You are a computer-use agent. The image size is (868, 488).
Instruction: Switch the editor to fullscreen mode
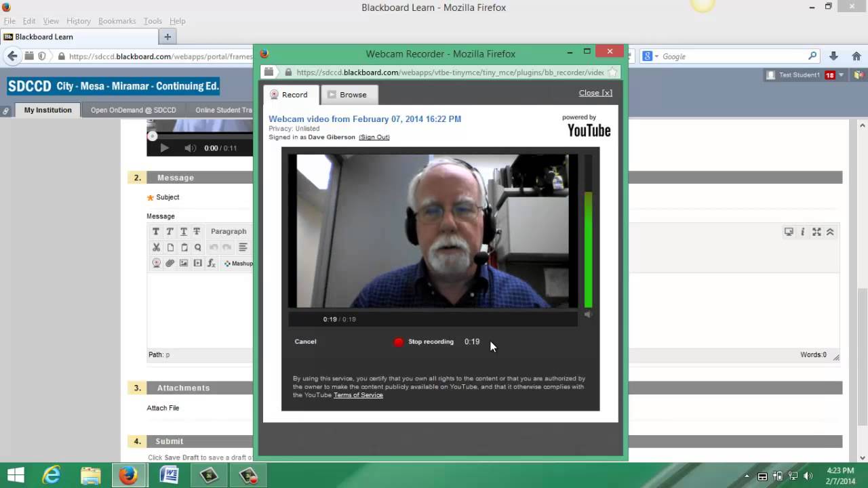pyautogui.click(x=816, y=232)
